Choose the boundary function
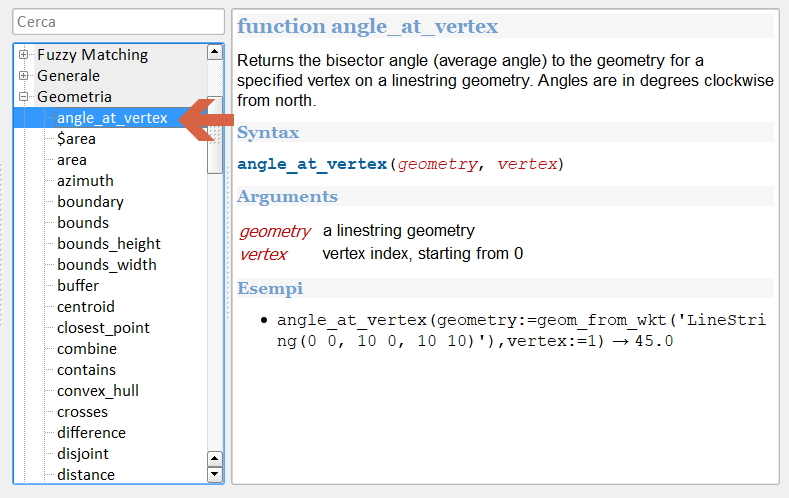This screenshot has height=498, width=789. click(x=90, y=202)
